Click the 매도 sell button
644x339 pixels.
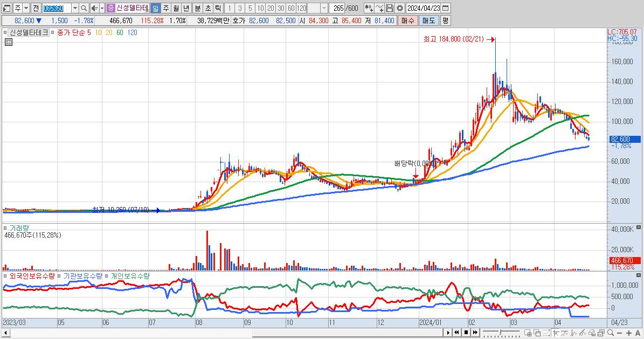pos(429,20)
